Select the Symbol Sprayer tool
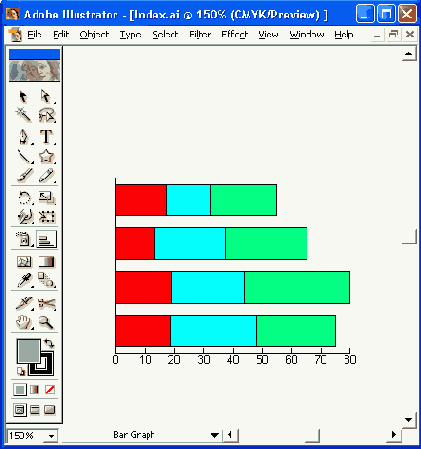This screenshot has width=421, height=449. (24, 239)
